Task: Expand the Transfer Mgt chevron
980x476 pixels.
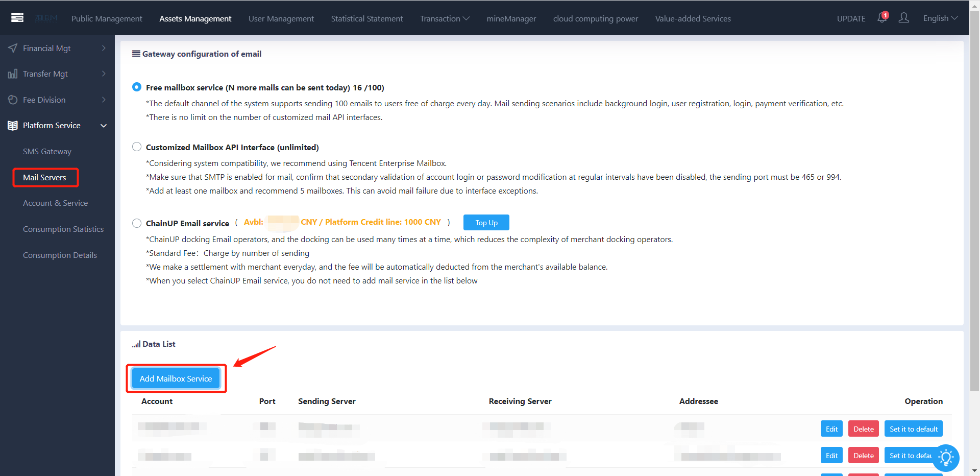Action: pyautogui.click(x=104, y=74)
